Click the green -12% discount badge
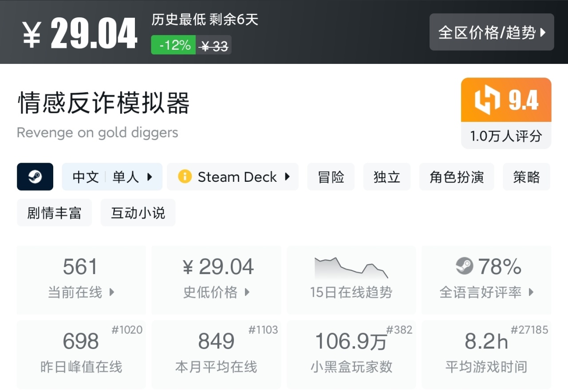The image size is (568, 392). click(174, 45)
